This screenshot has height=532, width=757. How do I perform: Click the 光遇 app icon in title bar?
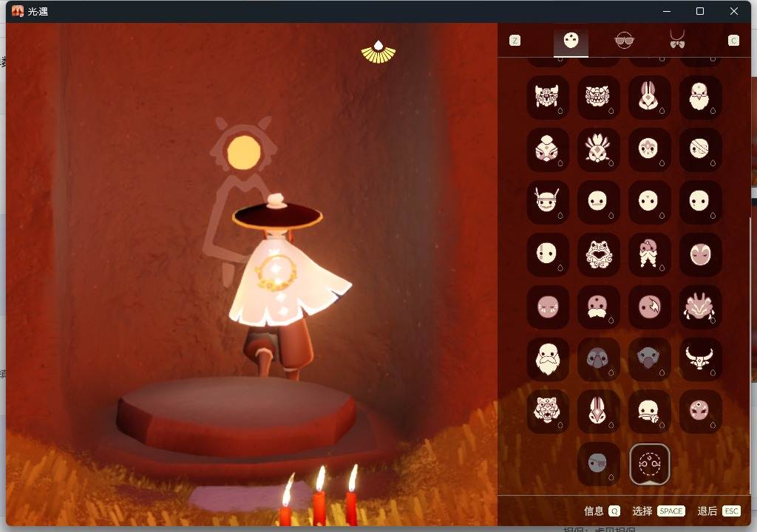pyautogui.click(x=18, y=11)
